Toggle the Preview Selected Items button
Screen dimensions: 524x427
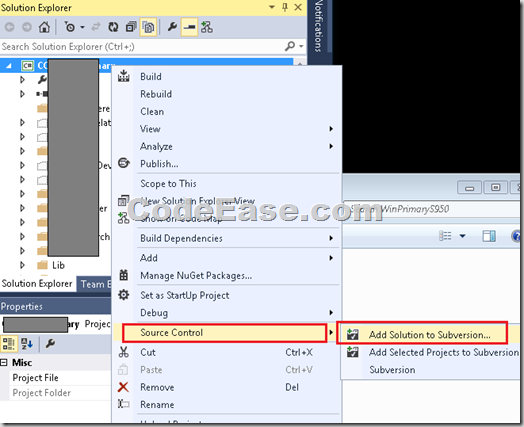[x=189, y=27]
